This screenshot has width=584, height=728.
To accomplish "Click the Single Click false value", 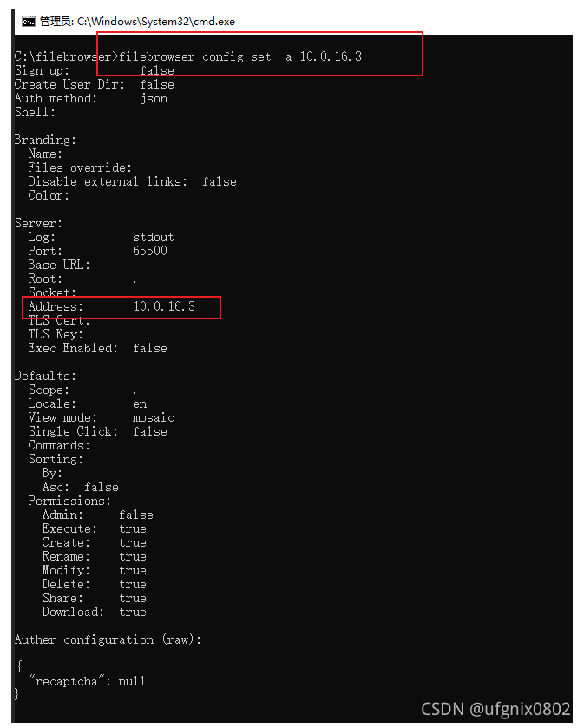I will [150, 431].
